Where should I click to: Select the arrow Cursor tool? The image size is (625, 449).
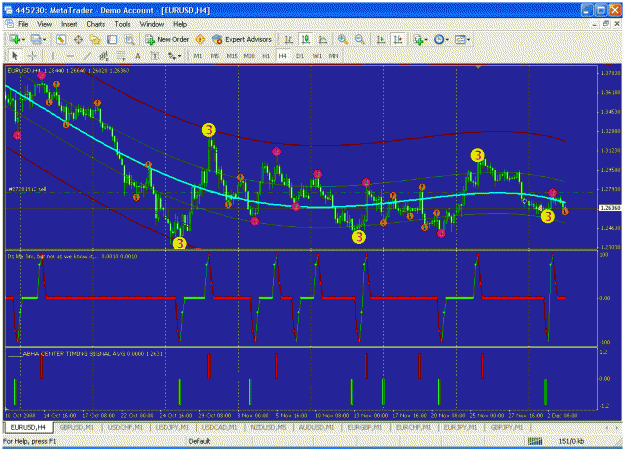pyautogui.click(x=15, y=56)
